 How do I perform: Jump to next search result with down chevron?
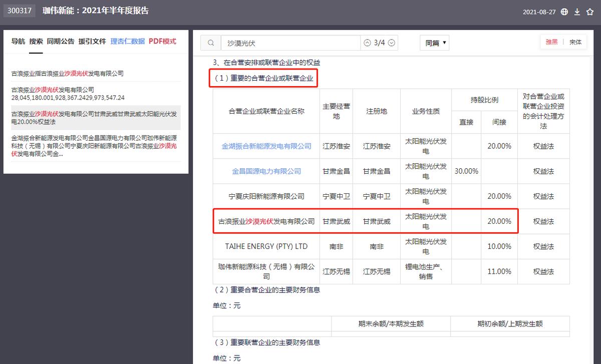click(392, 43)
